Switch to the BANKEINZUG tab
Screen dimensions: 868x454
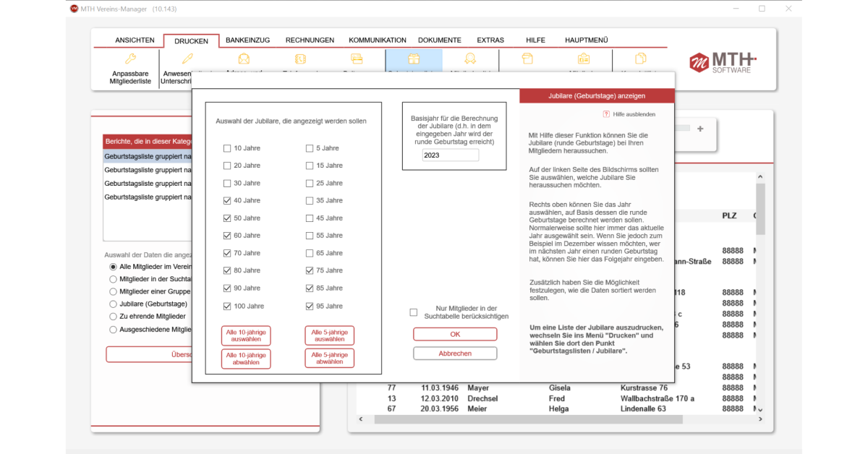pos(247,40)
